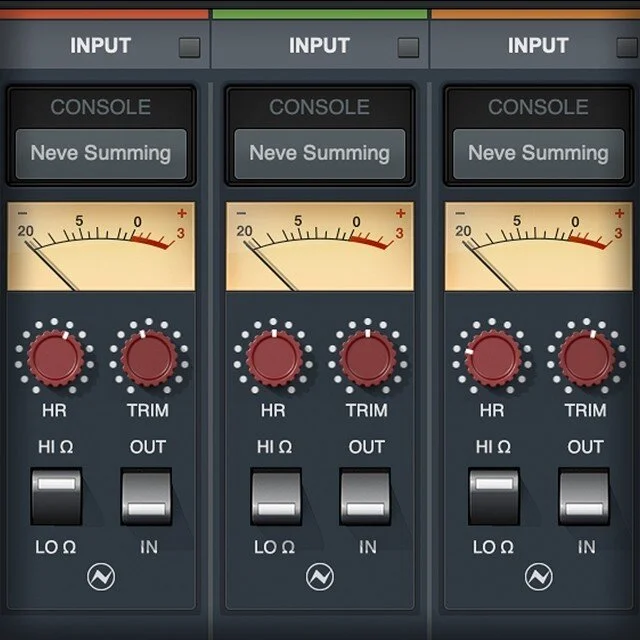Screen dimensions: 640x640
Task: Click the CONSOLE label on the green channel
Action: [x=320, y=107]
